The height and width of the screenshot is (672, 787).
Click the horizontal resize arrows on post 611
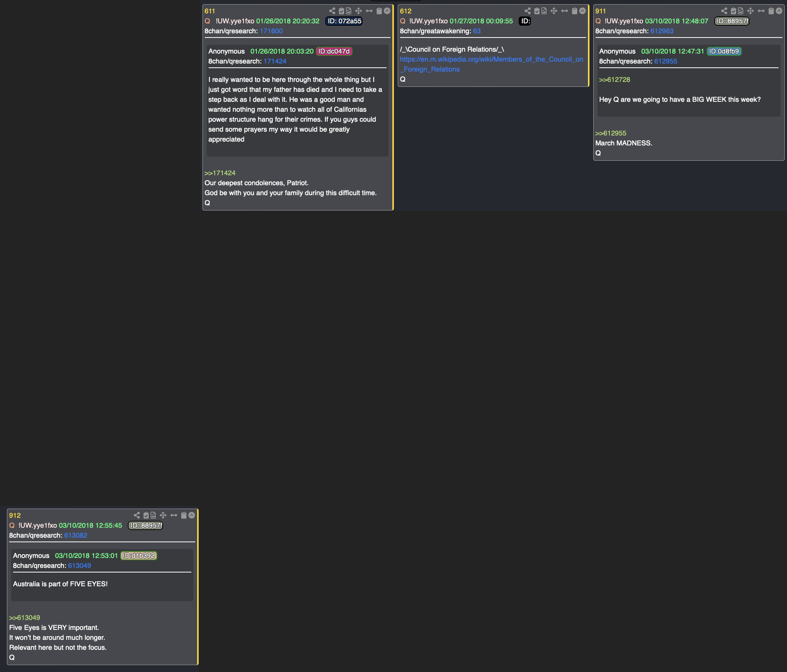click(x=369, y=11)
